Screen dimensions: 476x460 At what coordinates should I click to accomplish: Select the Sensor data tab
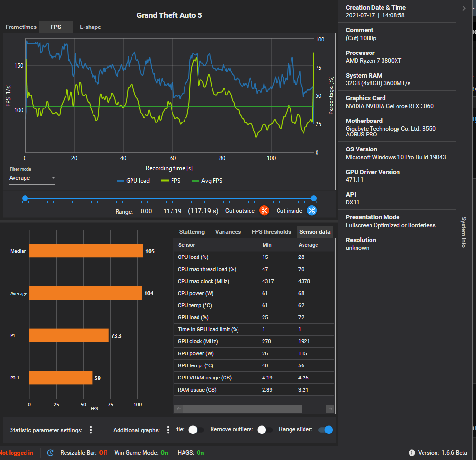point(315,232)
